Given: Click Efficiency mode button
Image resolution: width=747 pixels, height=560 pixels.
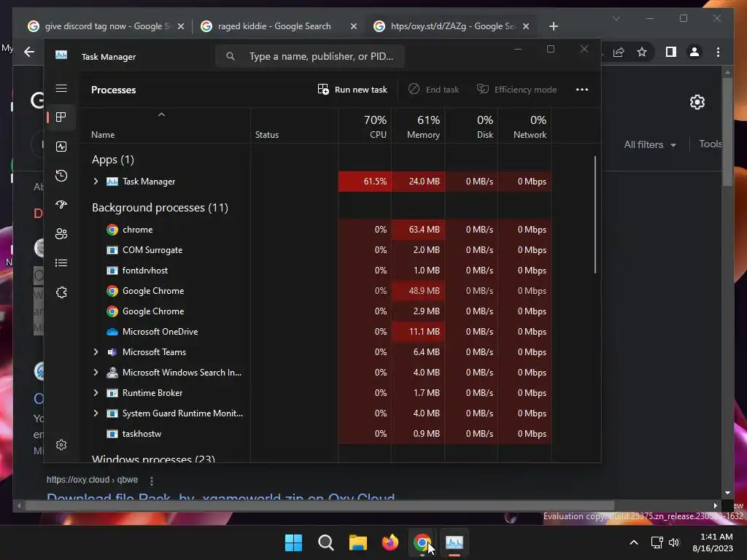Looking at the screenshot, I should [x=517, y=90].
